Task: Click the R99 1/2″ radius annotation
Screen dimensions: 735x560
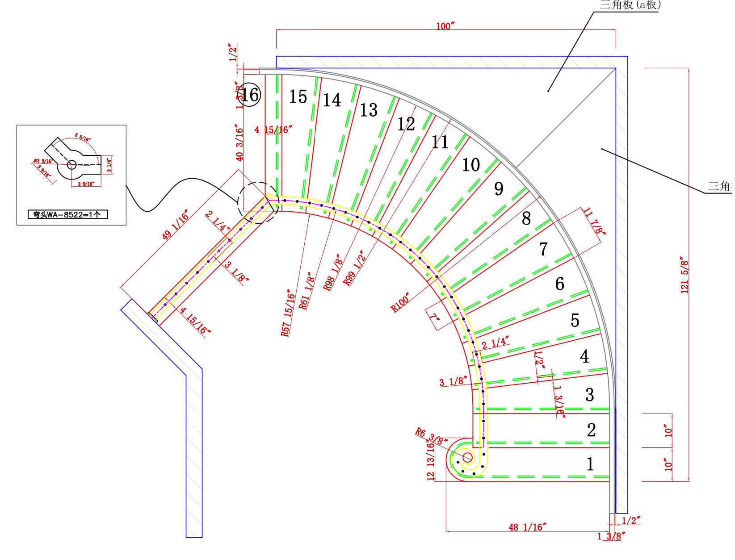Action: pyautogui.click(x=355, y=267)
